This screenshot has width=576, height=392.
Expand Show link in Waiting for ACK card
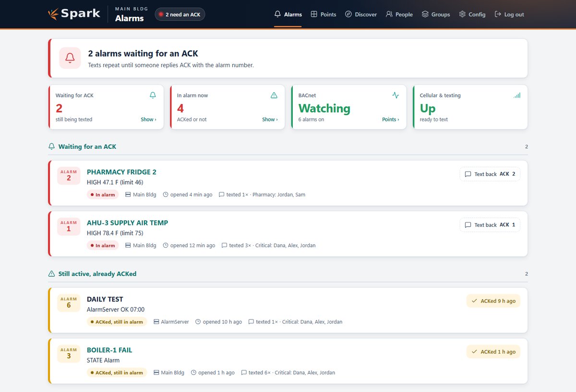tap(148, 119)
